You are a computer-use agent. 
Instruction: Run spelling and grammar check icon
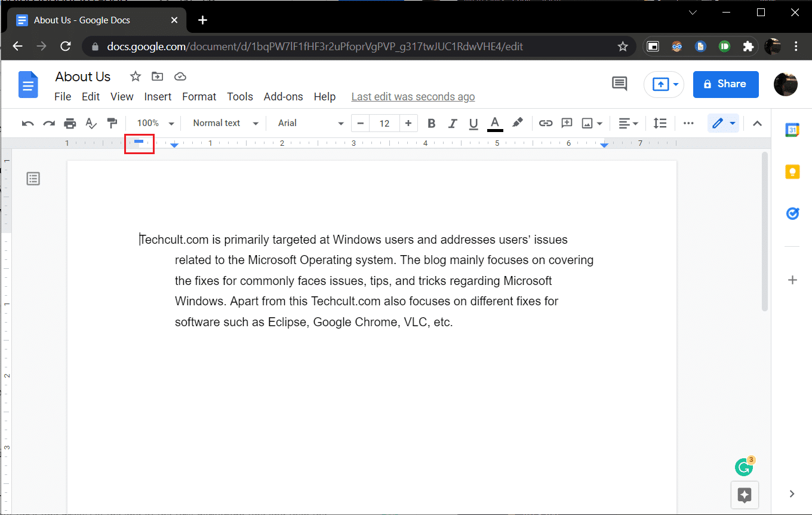(91, 123)
